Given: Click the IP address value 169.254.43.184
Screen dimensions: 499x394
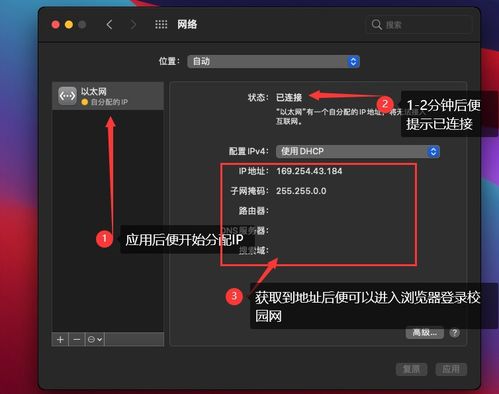Looking at the screenshot, I should tap(309, 171).
